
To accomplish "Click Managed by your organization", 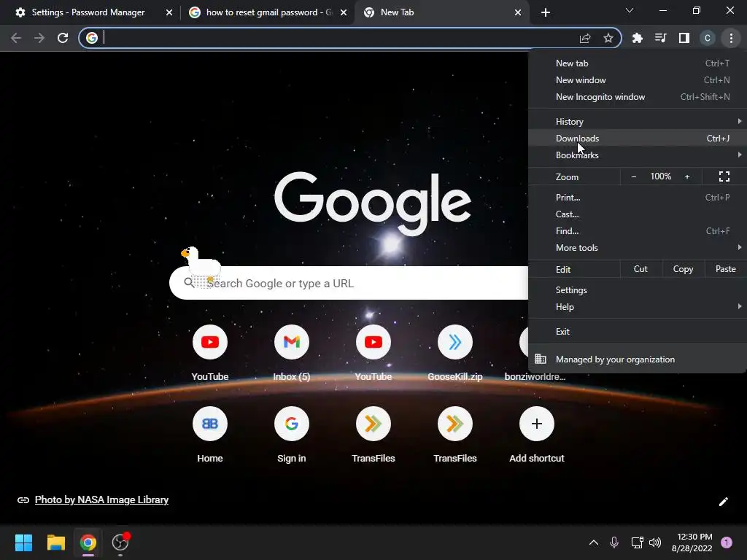I will click(x=638, y=359).
